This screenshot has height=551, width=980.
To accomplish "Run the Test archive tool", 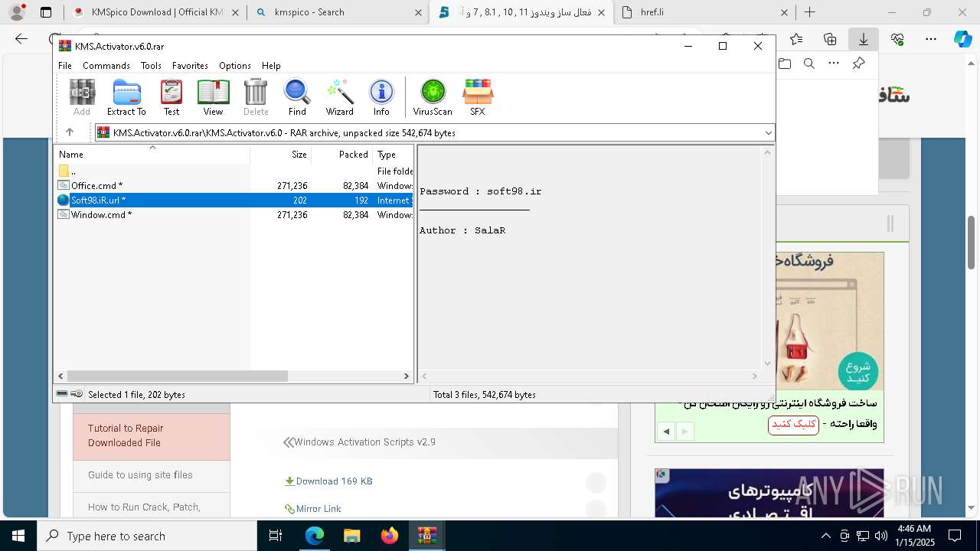I will click(171, 97).
